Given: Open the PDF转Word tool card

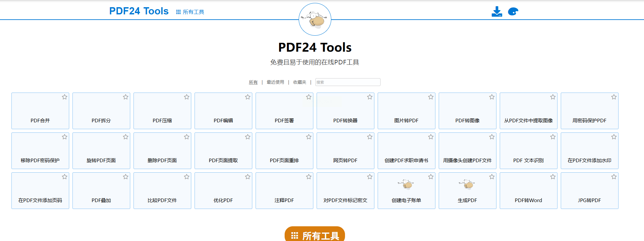Looking at the screenshot, I should 528,191.
